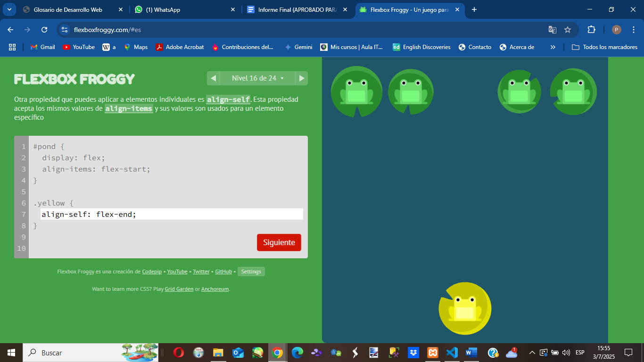Show hidden system tray icons
Image resolution: width=644 pixels, height=362 pixels.
coord(532,353)
